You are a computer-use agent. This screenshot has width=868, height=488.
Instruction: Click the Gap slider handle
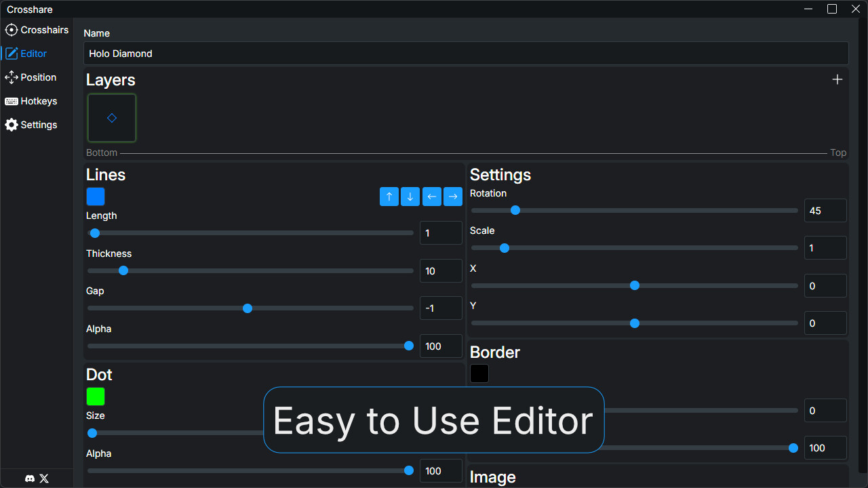pyautogui.click(x=248, y=308)
